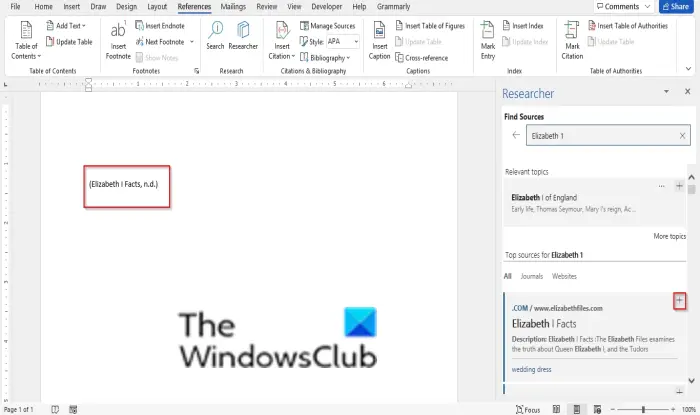Click Next Footnote button
Screen dimensions: 700x415
point(160,42)
